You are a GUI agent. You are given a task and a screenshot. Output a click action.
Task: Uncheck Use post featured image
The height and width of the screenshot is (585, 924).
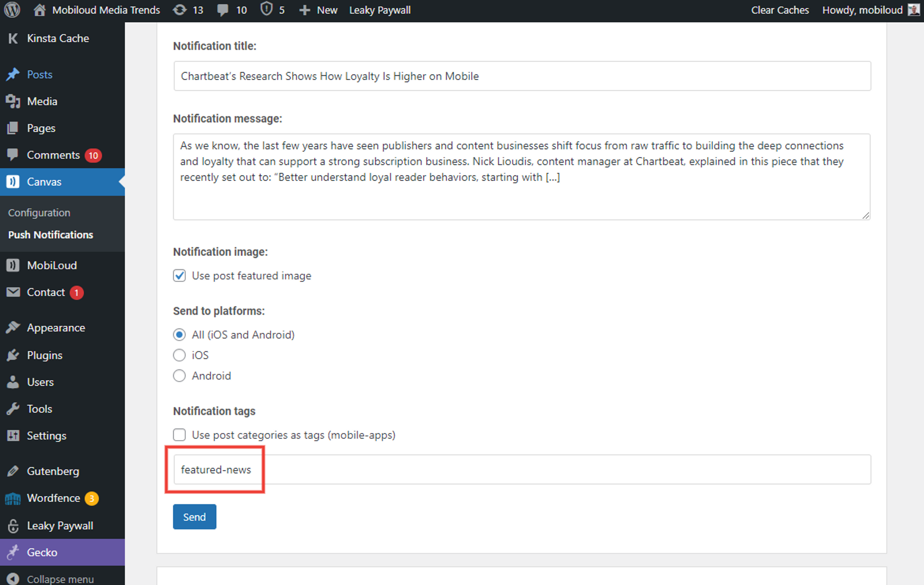[x=179, y=276]
